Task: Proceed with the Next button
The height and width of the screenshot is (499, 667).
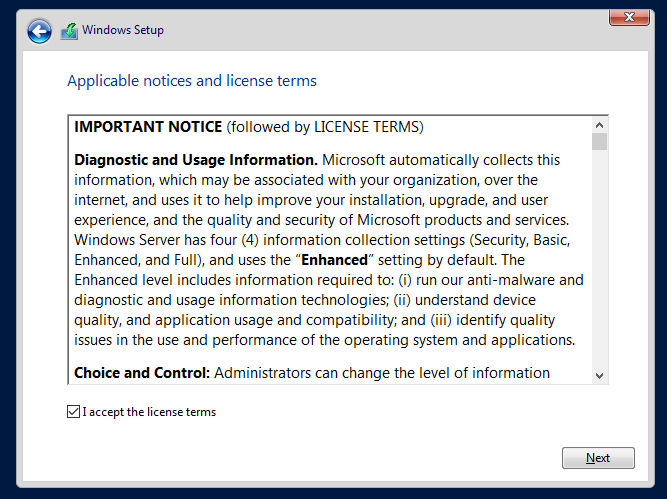Action: point(598,458)
